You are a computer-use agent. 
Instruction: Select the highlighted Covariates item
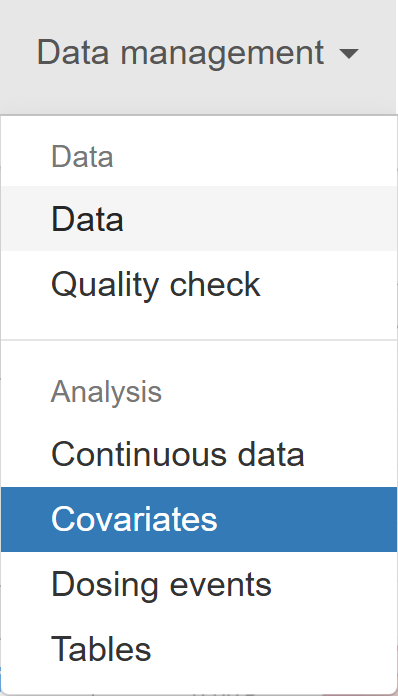point(199,519)
